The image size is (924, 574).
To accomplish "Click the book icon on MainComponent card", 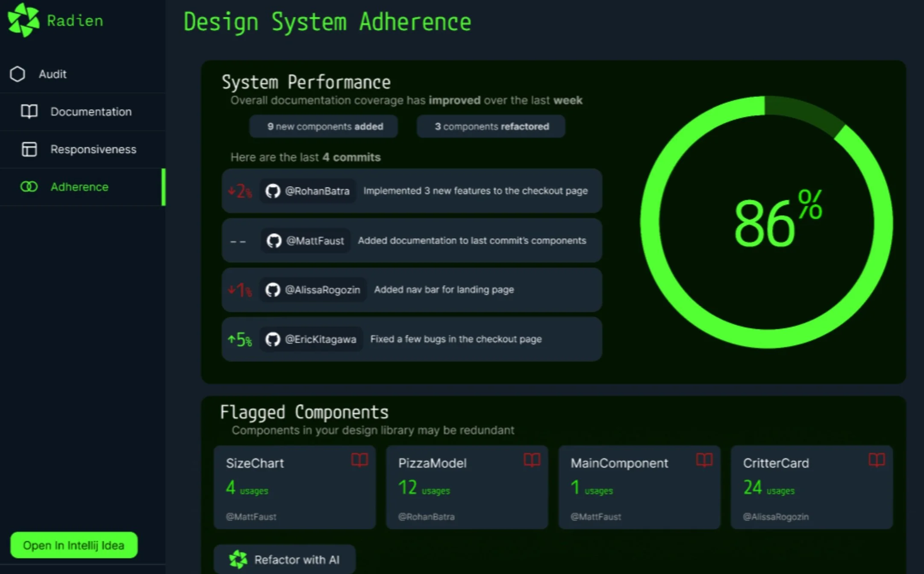I will pyautogui.click(x=704, y=460).
